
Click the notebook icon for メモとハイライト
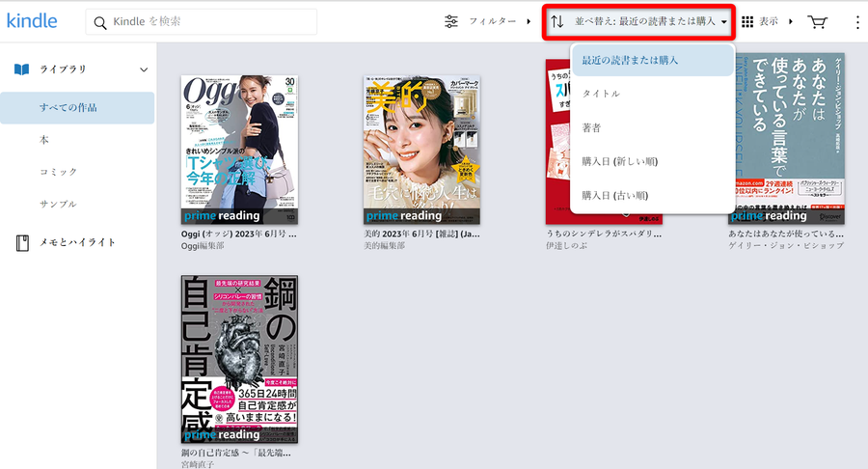pos(22,242)
